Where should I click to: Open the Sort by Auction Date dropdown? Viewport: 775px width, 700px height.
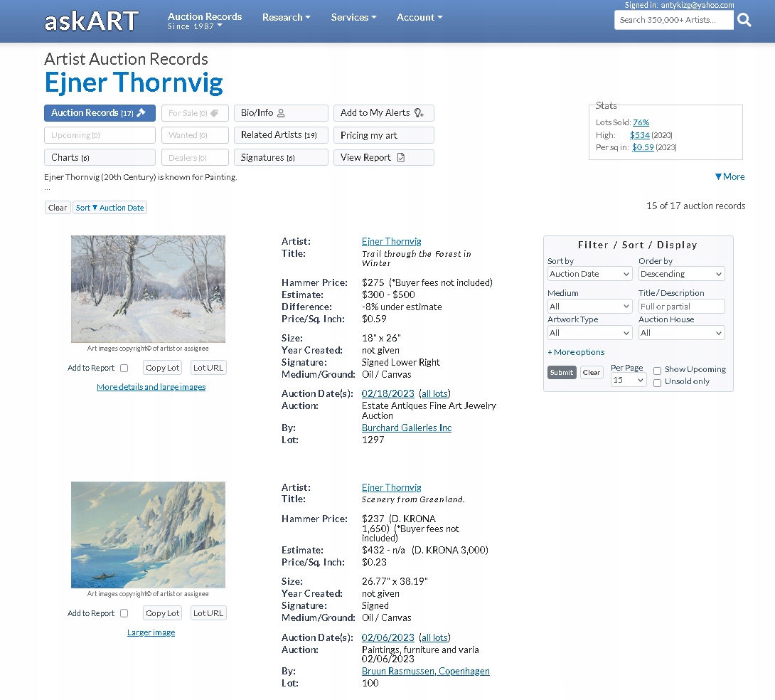click(x=589, y=274)
